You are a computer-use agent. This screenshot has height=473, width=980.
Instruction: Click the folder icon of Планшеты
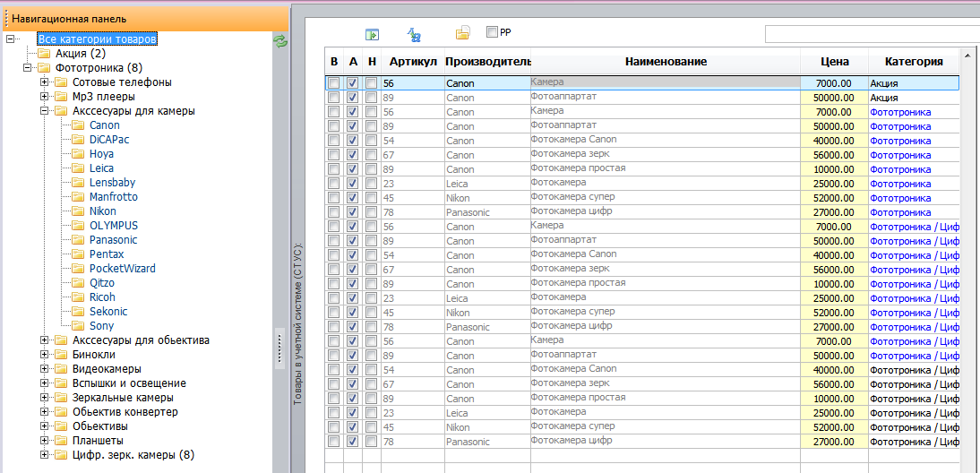[61, 441]
